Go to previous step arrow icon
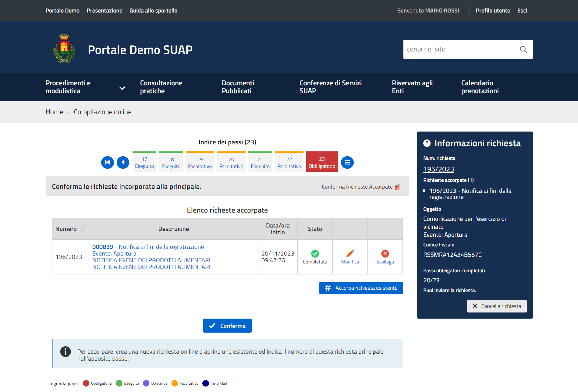 click(123, 162)
